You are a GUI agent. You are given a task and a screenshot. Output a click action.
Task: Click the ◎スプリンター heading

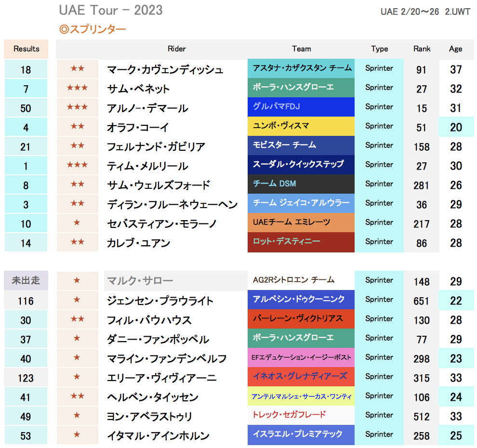pos(93,29)
